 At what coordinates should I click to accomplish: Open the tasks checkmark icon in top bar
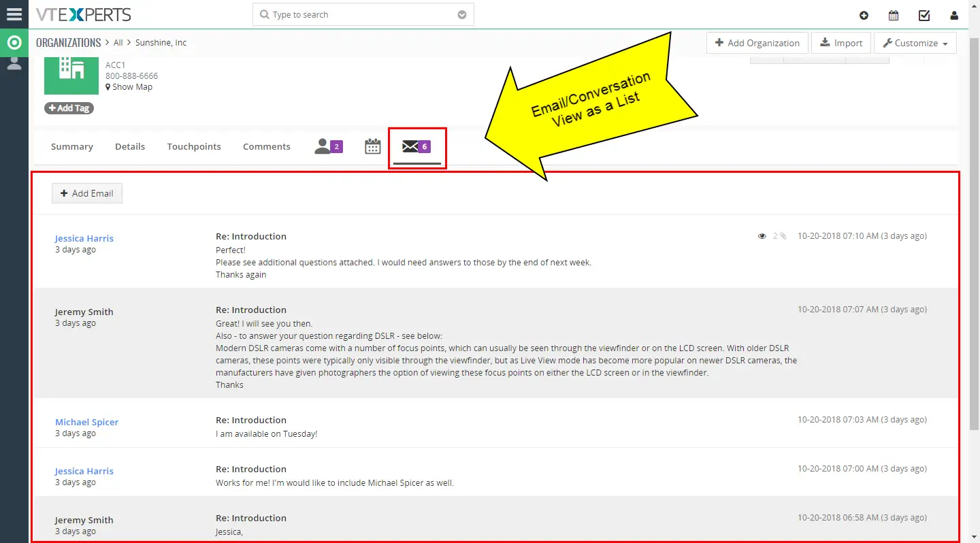tap(924, 16)
